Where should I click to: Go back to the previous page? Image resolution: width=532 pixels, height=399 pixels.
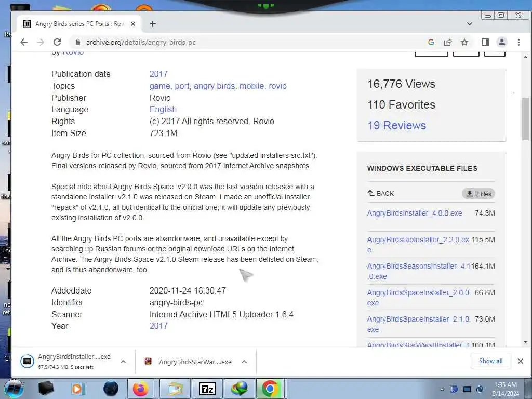pos(24,42)
